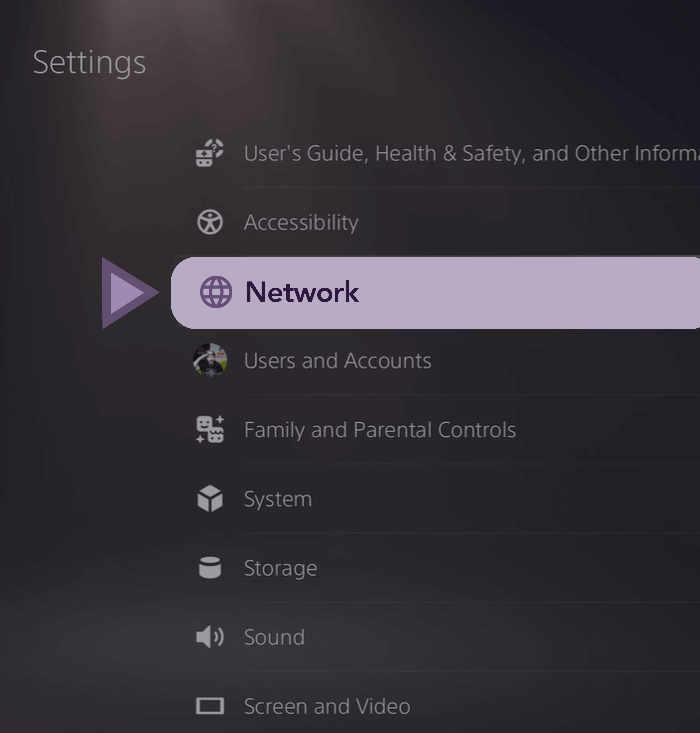
Task: Open the profile avatar beside Users and Accounts
Action: [210, 360]
